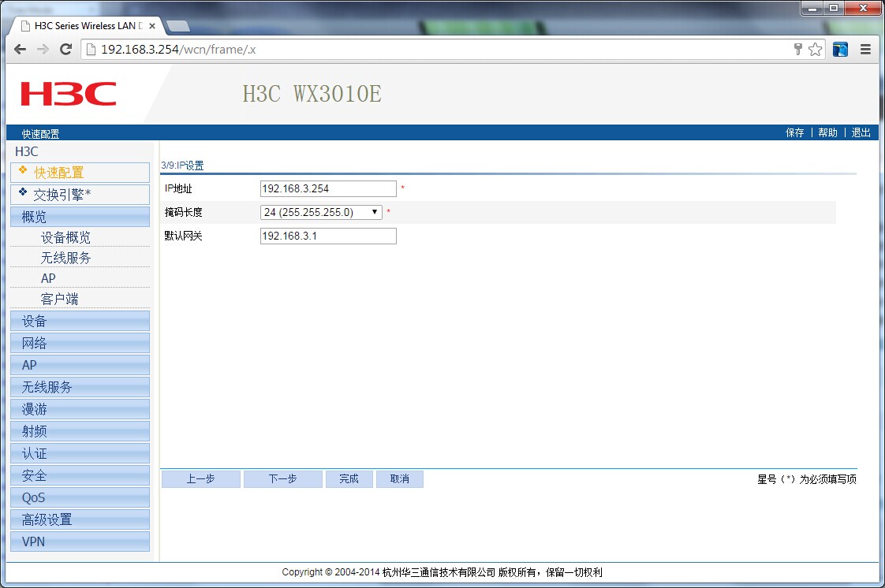Screen dimensions: 885x588
Task: Expand the 漫游 menu section
Action: tap(80, 409)
